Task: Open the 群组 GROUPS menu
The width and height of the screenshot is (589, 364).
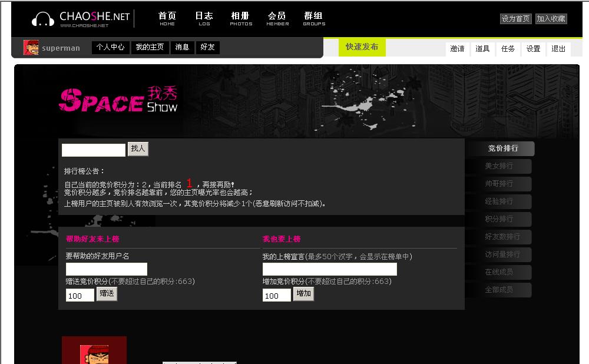Action: pyautogui.click(x=314, y=18)
